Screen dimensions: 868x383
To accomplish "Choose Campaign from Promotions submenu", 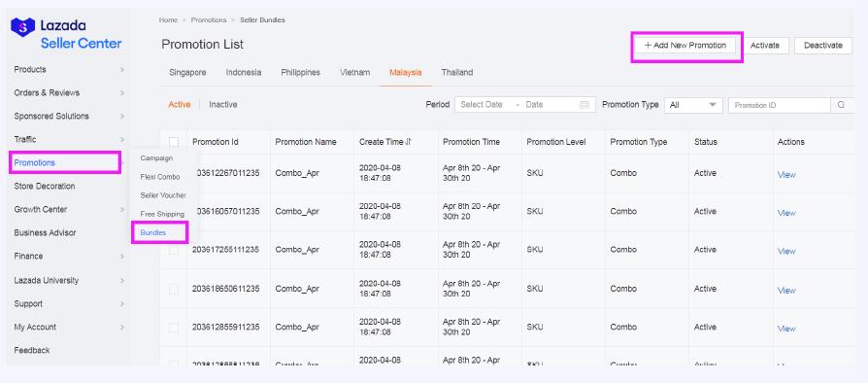I will (x=156, y=158).
